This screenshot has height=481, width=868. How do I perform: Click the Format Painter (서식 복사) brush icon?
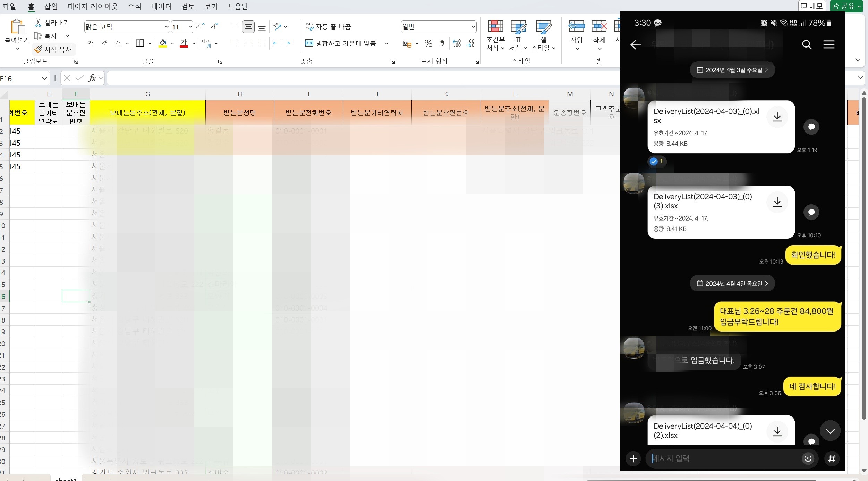(x=39, y=50)
